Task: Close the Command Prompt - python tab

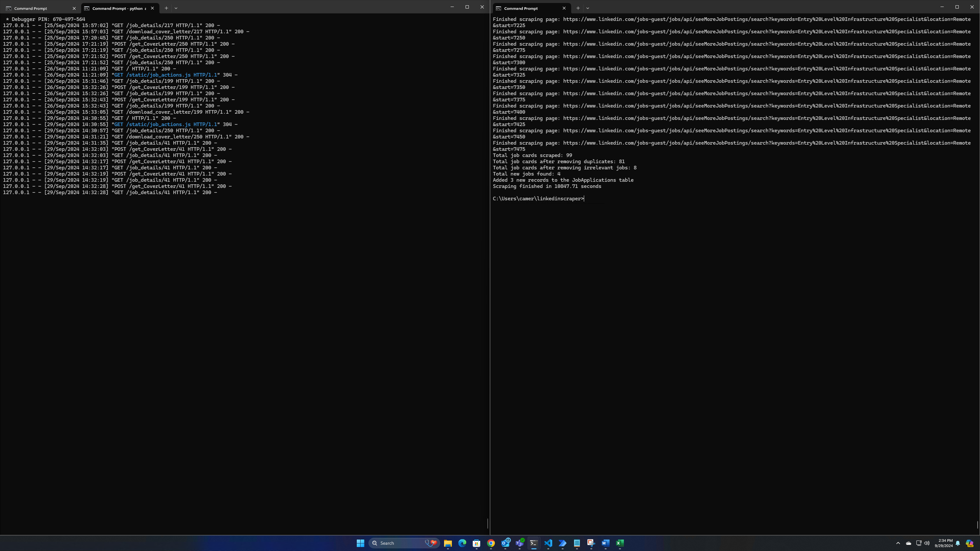Action: click(152, 8)
